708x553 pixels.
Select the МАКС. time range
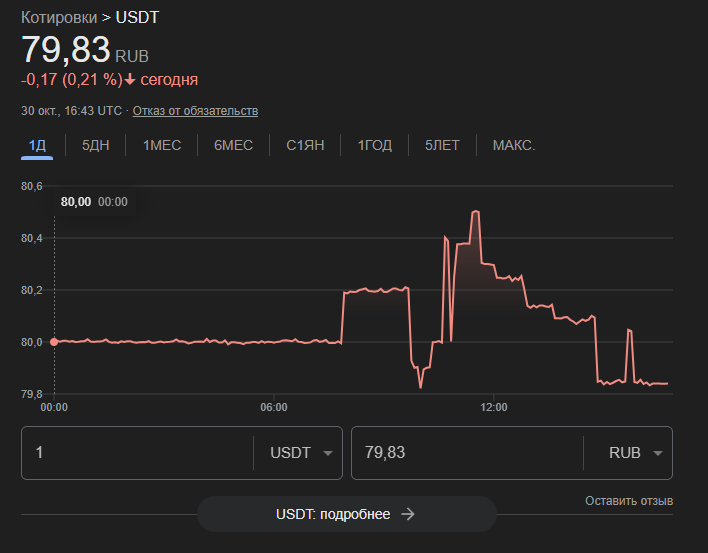pyautogui.click(x=514, y=145)
